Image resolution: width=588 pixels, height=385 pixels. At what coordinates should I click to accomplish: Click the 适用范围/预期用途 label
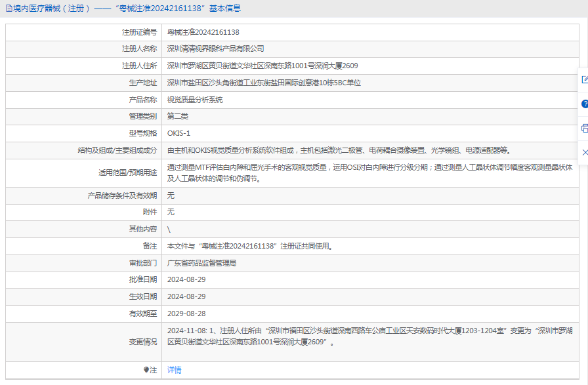coord(128,172)
